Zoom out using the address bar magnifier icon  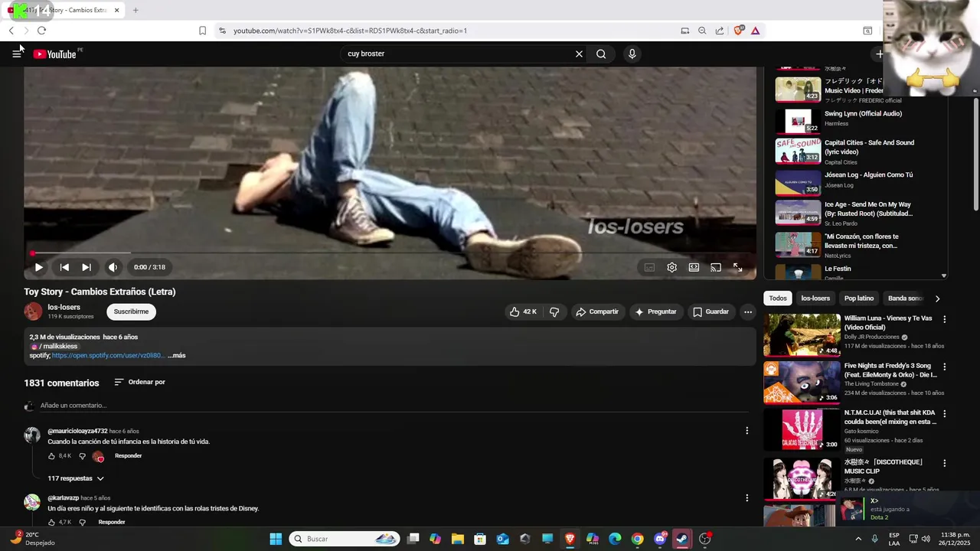tap(702, 31)
